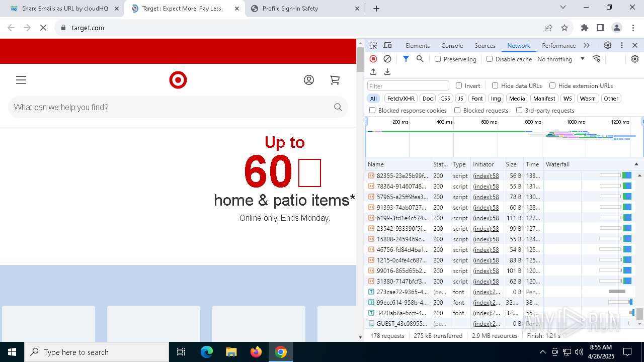Filter requests by Img type
644x362 pixels.
(496, 99)
